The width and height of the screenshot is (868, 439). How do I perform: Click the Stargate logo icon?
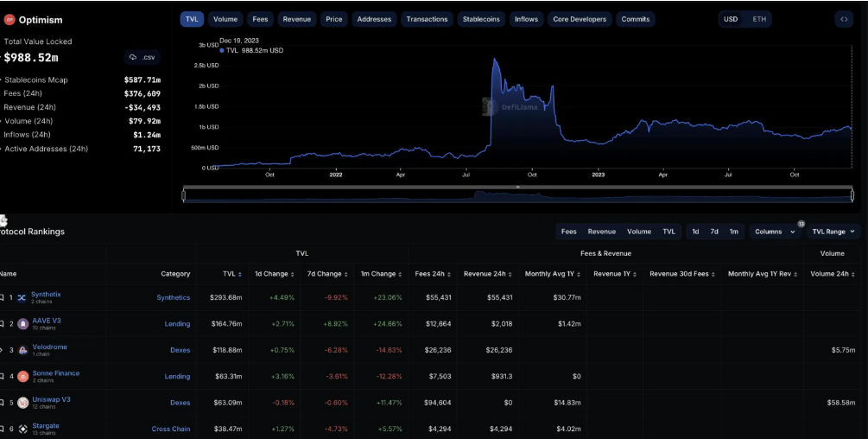click(x=22, y=429)
